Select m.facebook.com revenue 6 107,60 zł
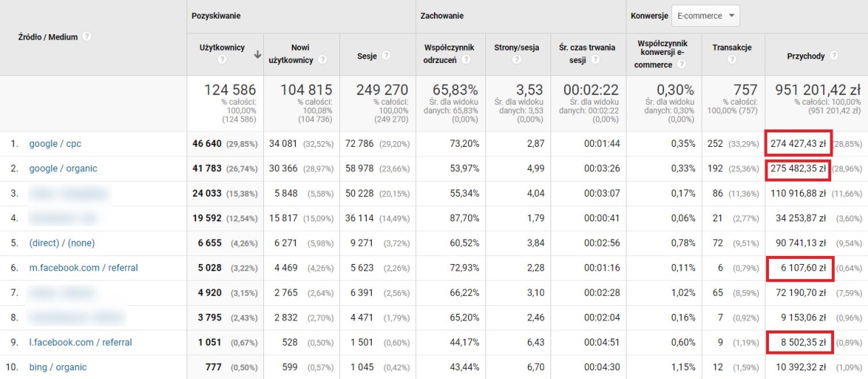868x379 pixels. 804,268
